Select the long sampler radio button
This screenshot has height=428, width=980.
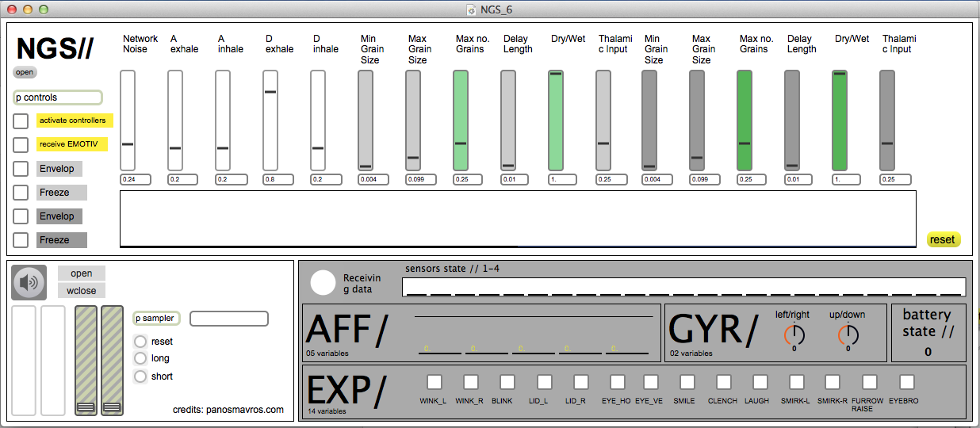(140, 359)
